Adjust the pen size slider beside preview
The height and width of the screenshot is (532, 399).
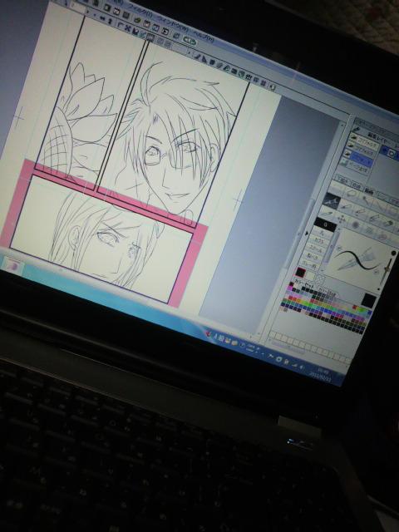[x=388, y=268]
